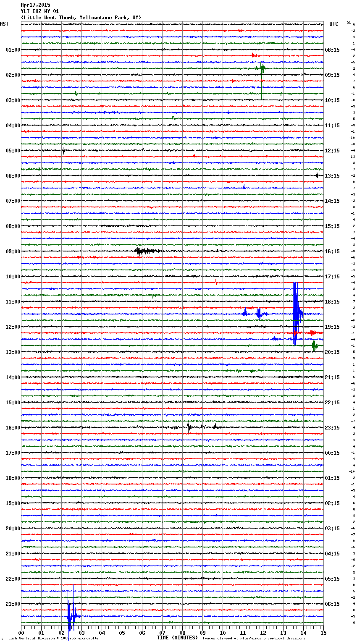Select the 07:00 MST time label
The height and width of the screenshot is (644, 357).
(13, 201)
